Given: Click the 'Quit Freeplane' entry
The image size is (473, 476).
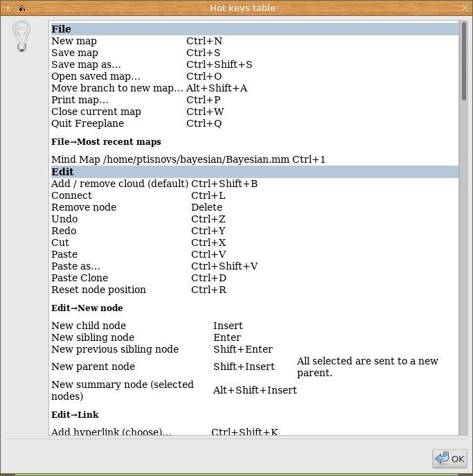Looking at the screenshot, I should (x=88, y=123).
